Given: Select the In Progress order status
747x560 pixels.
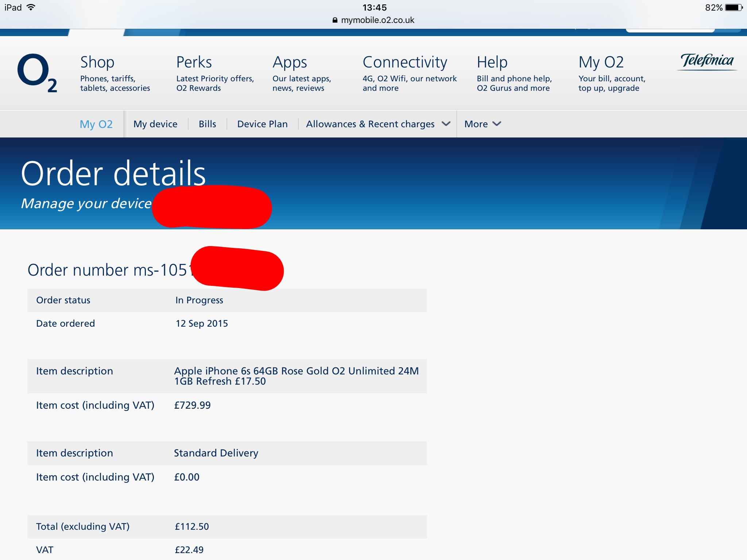Looking at the screenshot, I should click(199, 300).
